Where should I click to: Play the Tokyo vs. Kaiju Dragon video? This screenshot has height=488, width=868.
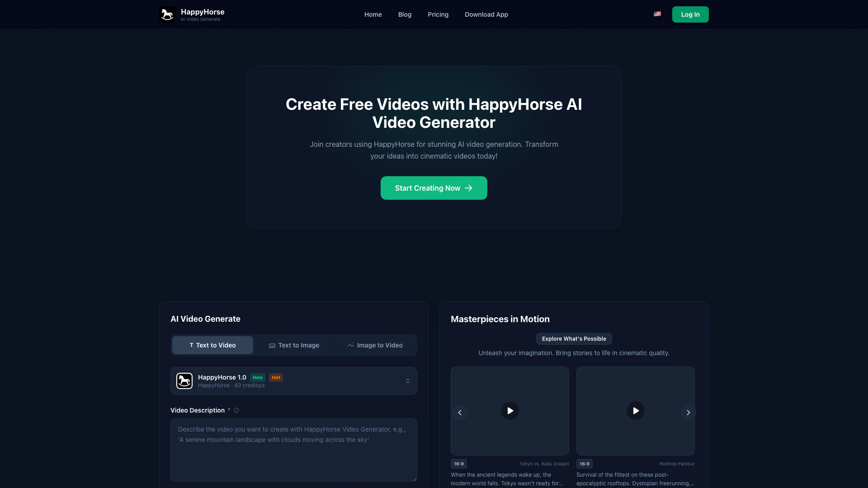[510, 411]
